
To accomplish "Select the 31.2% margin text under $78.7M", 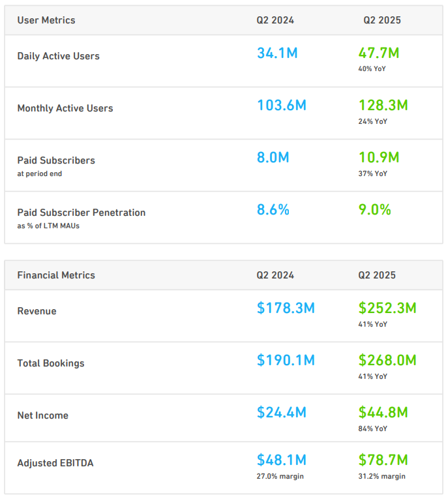I will (x=381, y=476).
